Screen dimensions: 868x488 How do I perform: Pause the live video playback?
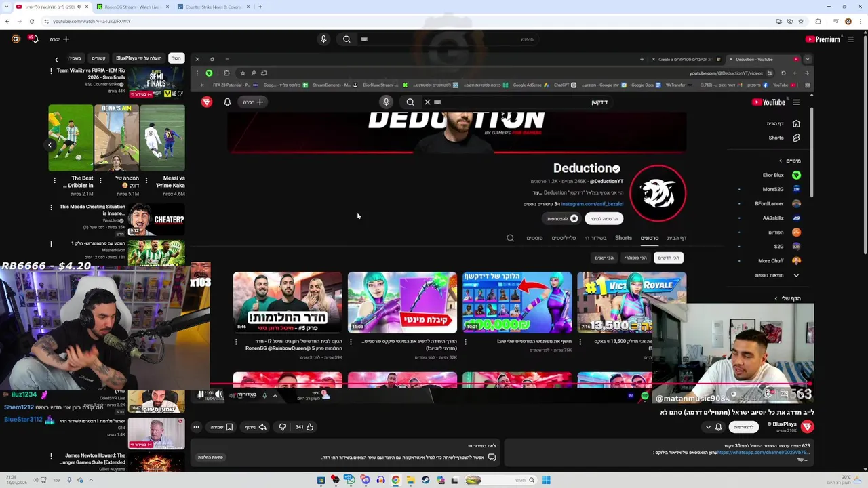pos(201,394)
